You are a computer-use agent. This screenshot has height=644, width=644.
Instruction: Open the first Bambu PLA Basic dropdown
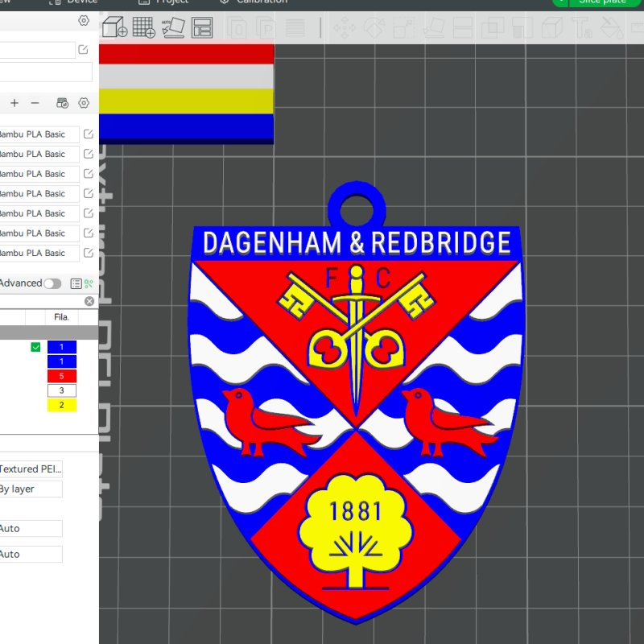click(x=39, y=134)
